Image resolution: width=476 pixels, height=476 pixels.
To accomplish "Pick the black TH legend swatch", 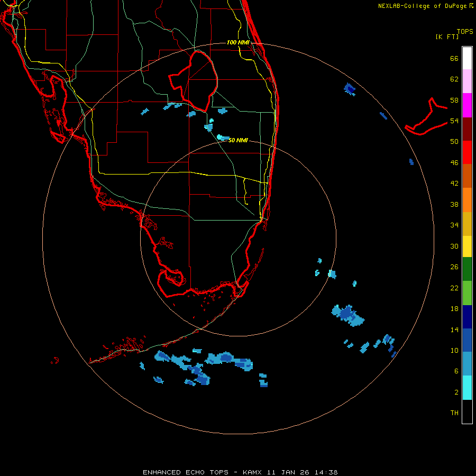I will [467, 411].
